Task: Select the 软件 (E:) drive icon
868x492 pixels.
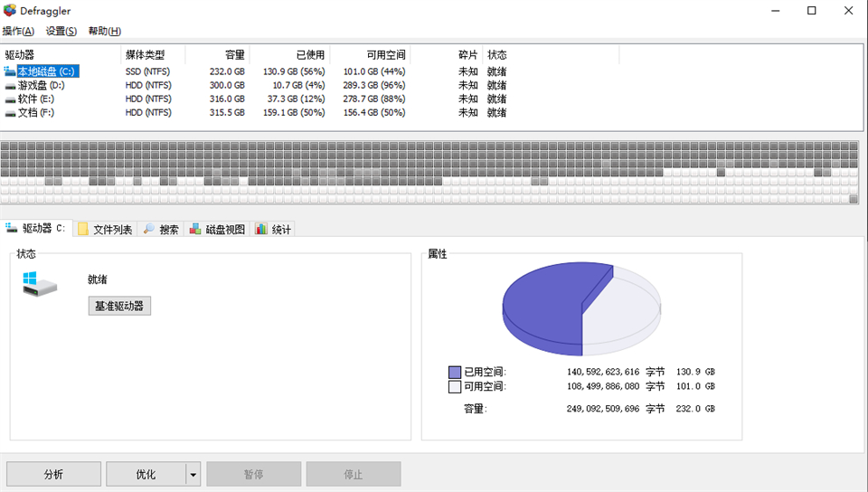Action: click(x=10, y=99)
